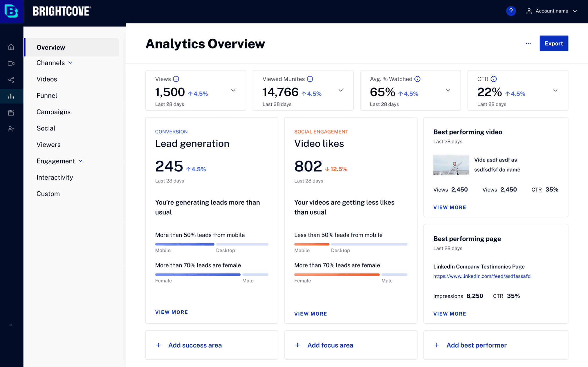Click the user profile icon by Account name
This screenshot has height=367, width=588.
tap(529, 11)
